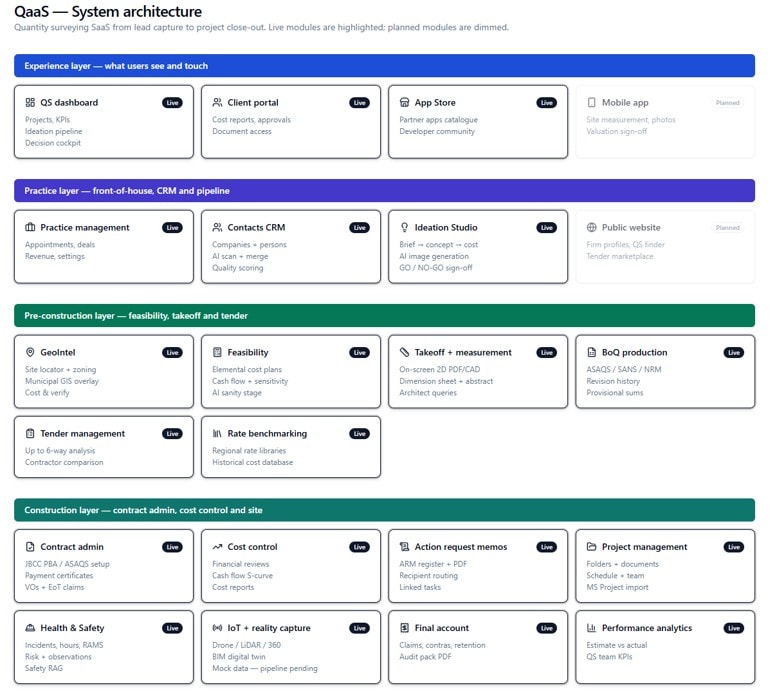Click the Mobile app phone icon
777x698 pixels.
[x=592, y=103]
